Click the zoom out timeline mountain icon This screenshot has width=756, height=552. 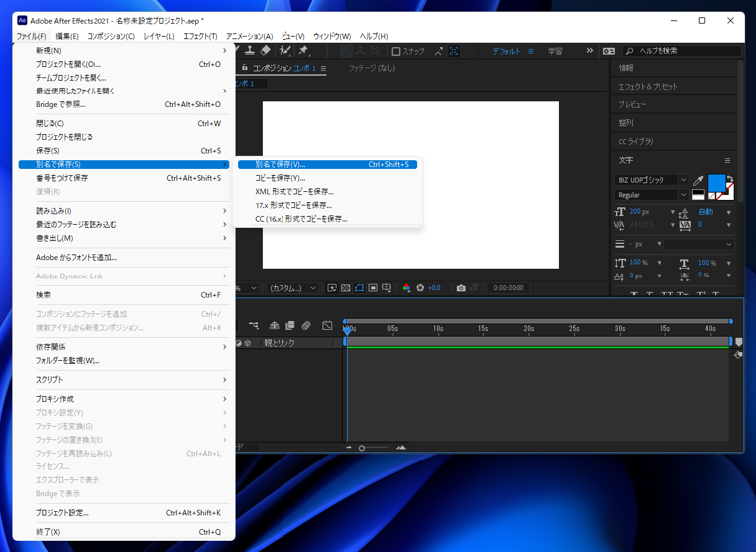pyautogui.click(x=349, y=448)
